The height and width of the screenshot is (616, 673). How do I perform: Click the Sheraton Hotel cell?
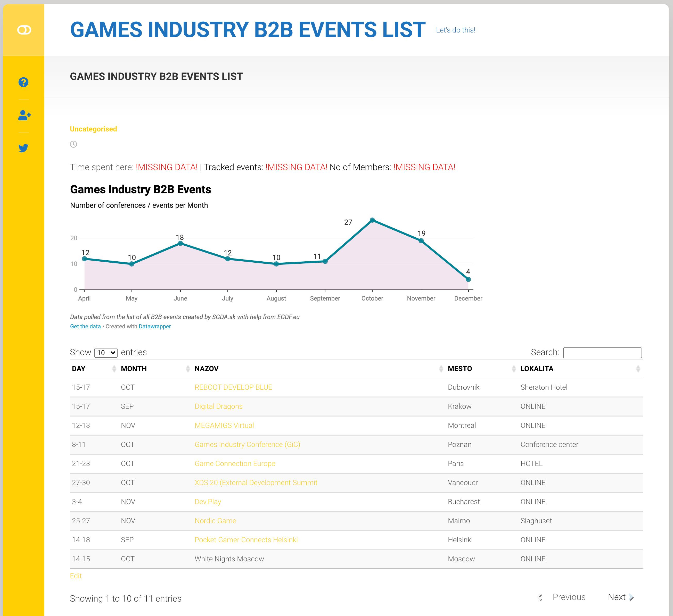point(544,387)
